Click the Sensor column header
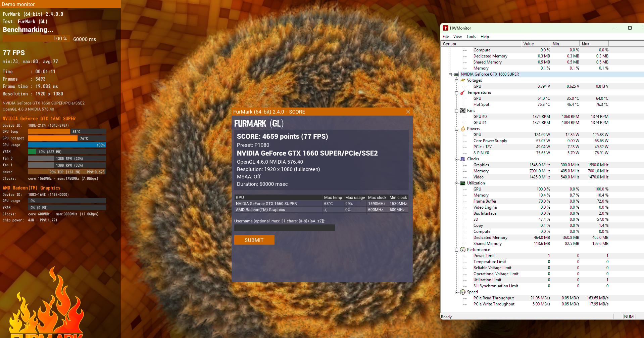The image size is (644, 338). pos(481,44)
